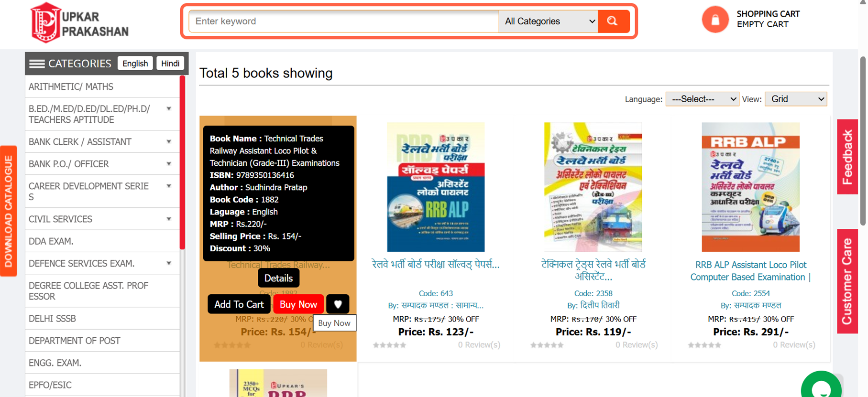
Task: Open Degree College Asst. Professor category
Action: [102, 291]
